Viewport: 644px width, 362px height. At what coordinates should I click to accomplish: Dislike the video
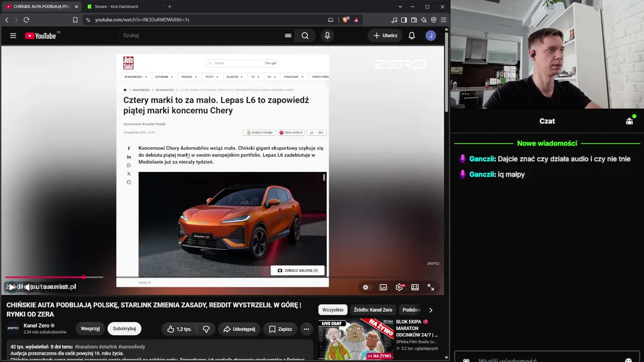206,329
